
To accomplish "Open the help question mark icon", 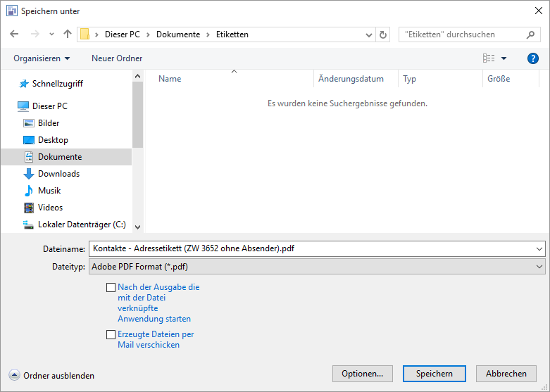I will point(532,58).
